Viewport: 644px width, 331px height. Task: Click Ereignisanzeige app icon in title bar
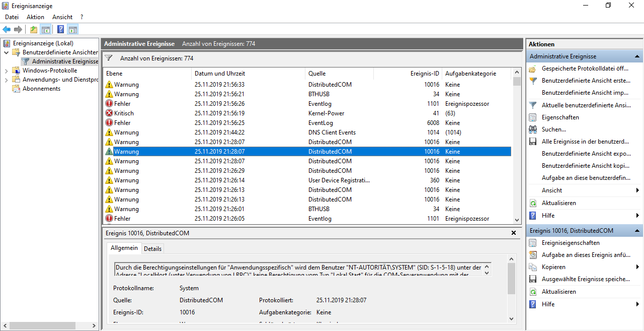(x=6, y=6)
